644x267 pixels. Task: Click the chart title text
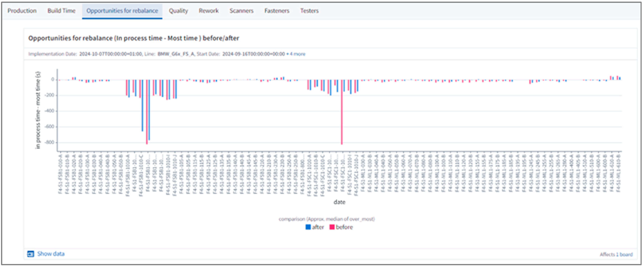pos(134,38)
